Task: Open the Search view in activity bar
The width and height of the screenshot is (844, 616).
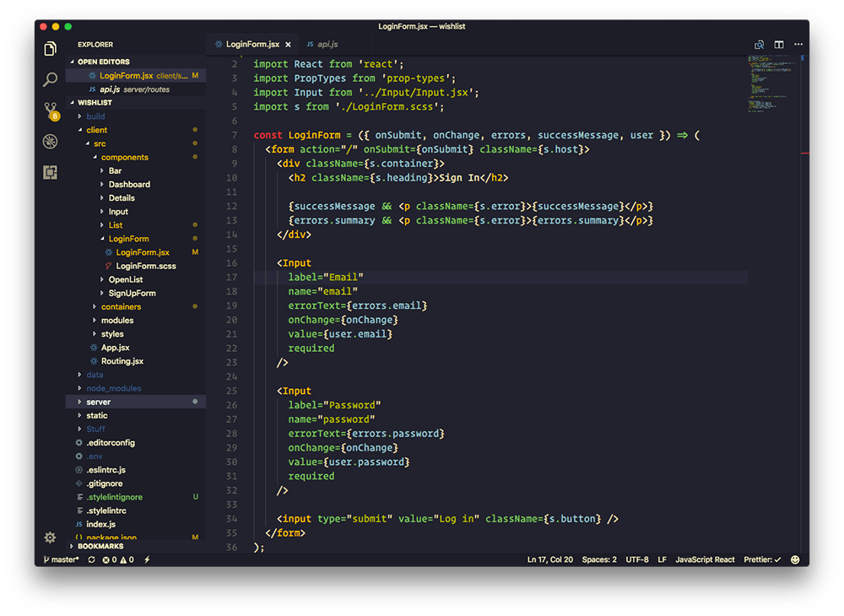Action: click(x=50, y=79)
